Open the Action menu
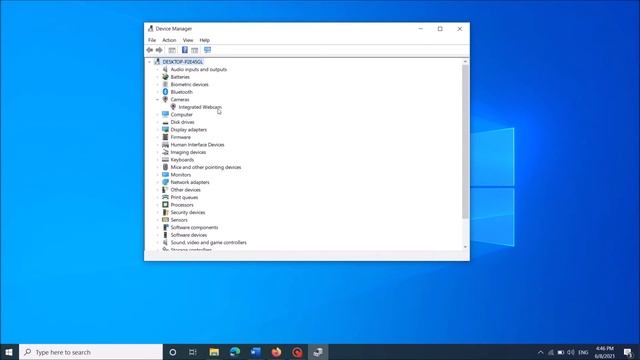The height and width of the screenshot is (360, 640). 169,40
